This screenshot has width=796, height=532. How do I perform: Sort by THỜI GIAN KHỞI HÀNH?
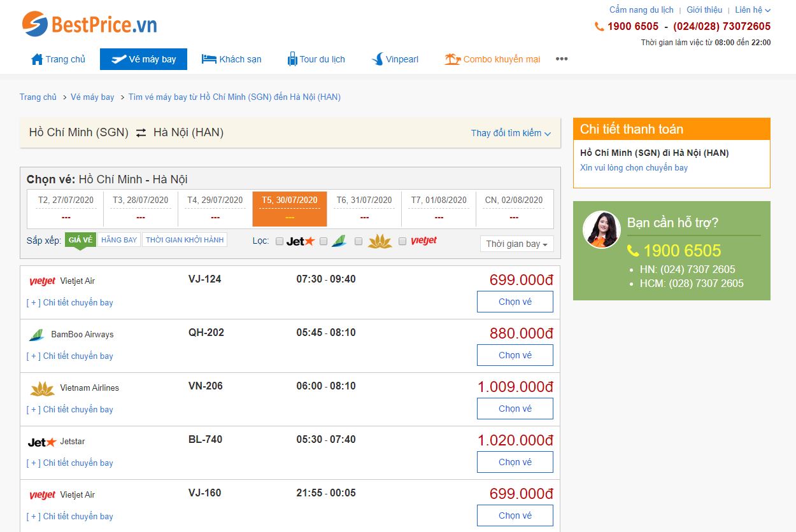tap(185, 240)
